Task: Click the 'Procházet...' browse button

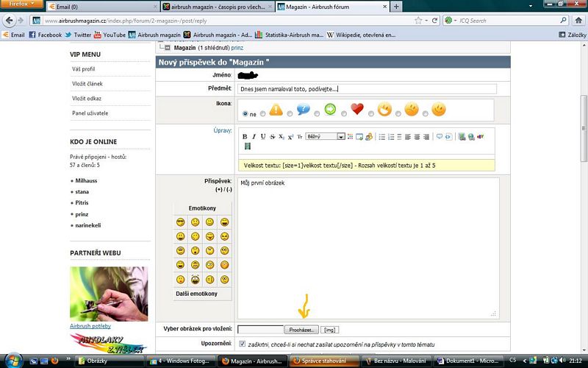Action: pyautogui.click(x=303, y=330)
